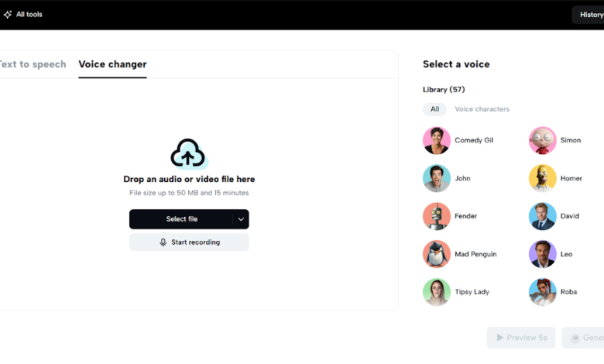
Task: Click the play icon in Preview 5s
Action: [500, 338]
